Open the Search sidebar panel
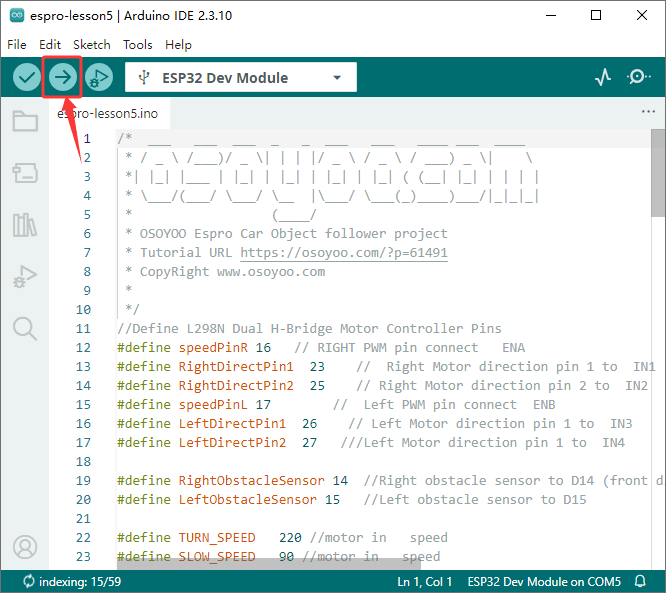The width and height of the screenshot is (666, 593). (x=25, y=329)
